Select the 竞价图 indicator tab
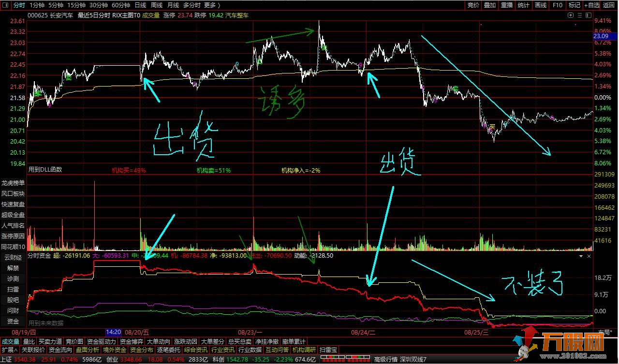 pyautogui.click(x=74, y=342)
